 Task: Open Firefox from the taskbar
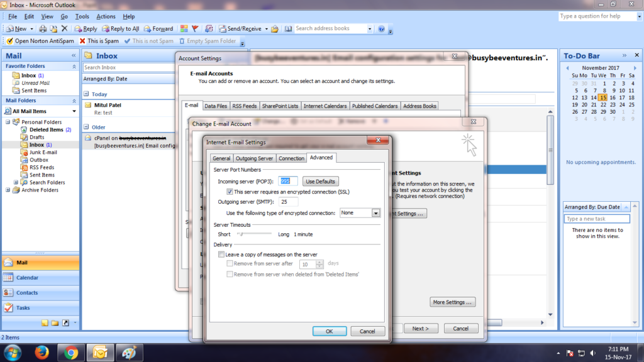coord(42,353)
